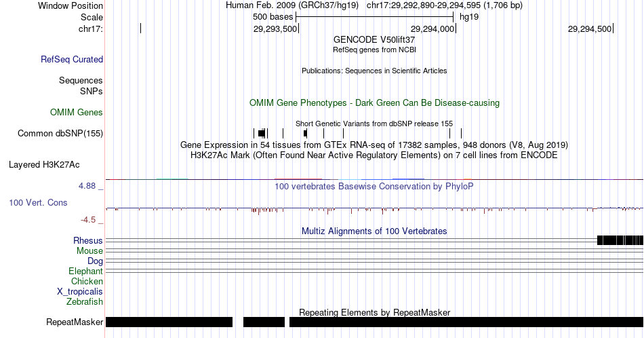Screen dimensions: 644x338
Task: Click the 29,293,500 ruler position label
Action: click(275, 29)
